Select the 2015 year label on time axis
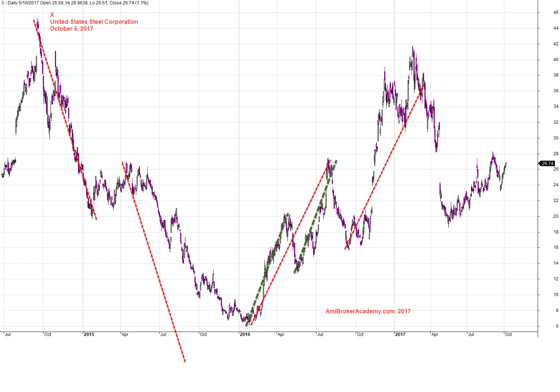Viewport: 560px width, 392px height. pos(89,335)
